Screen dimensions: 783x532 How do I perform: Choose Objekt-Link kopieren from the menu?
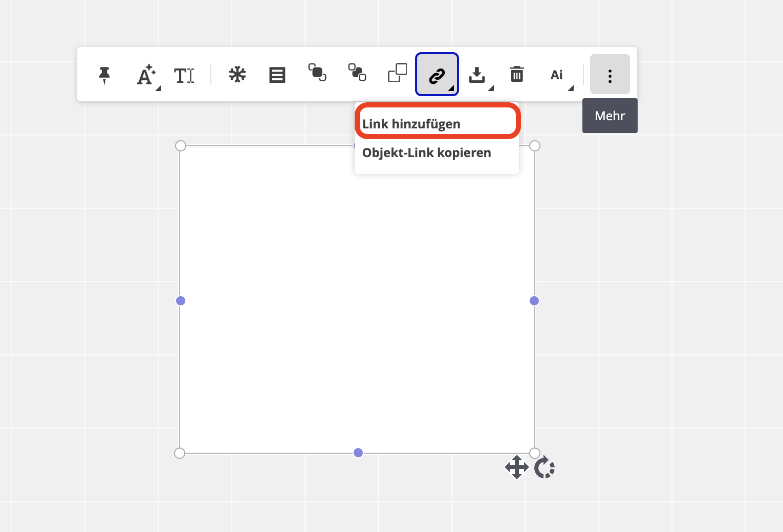coord(426,152)
